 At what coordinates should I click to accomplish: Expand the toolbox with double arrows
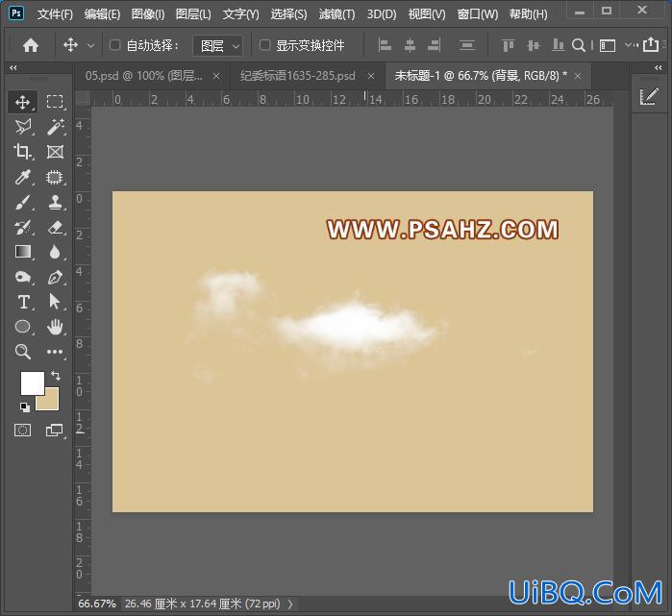13,67
